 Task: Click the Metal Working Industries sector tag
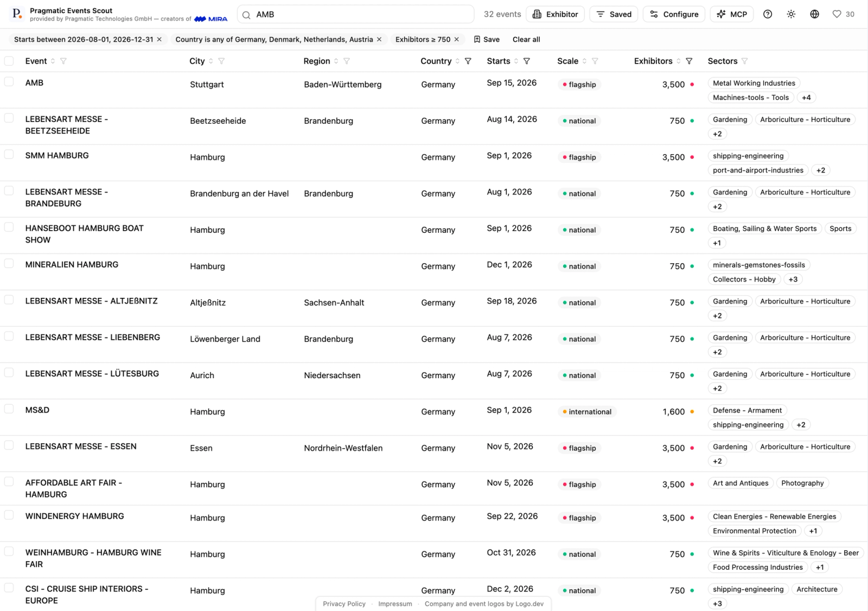(754, 83)
